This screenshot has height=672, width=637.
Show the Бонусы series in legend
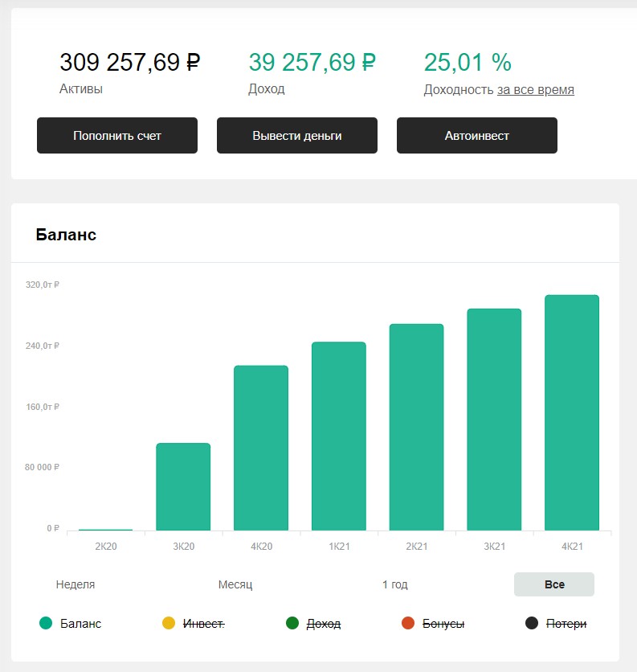443,623
